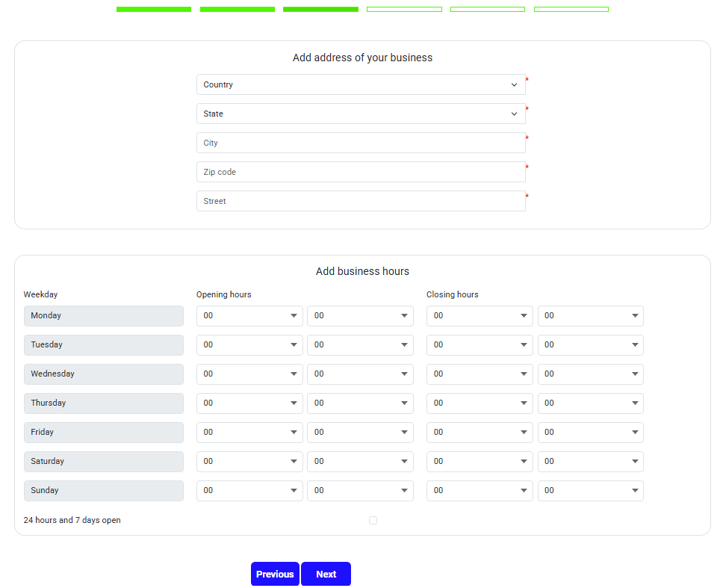The width and height of the screenshot is (717, 588).
Task: Expand Wednesday closing minutes dropdown
Action: coord(590,374)
